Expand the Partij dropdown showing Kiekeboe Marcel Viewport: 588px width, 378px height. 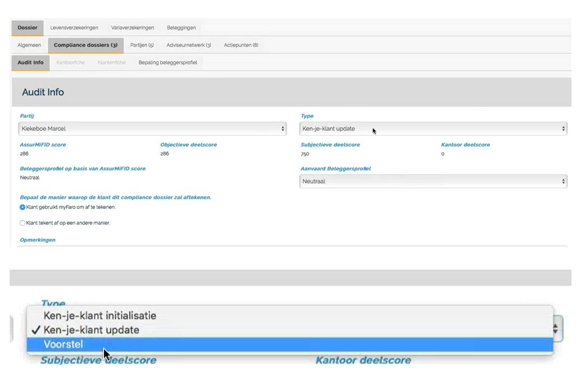153,129
